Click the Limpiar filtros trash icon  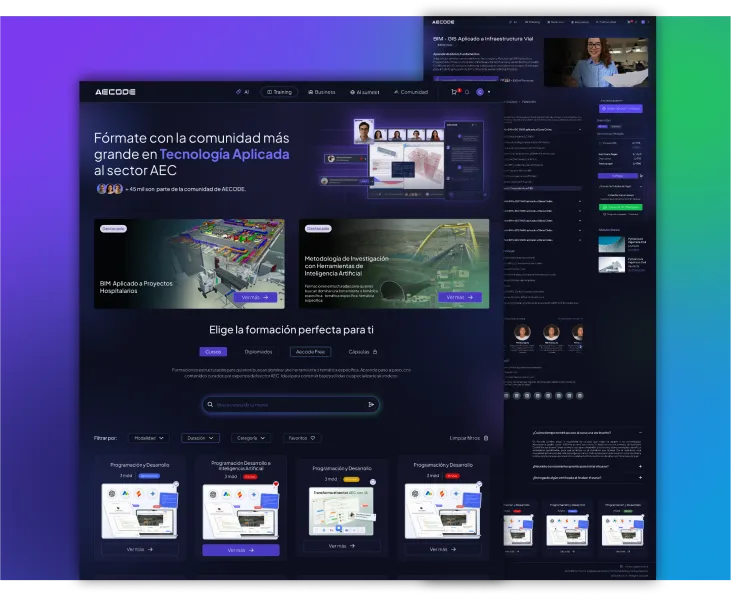click(486, 438)
